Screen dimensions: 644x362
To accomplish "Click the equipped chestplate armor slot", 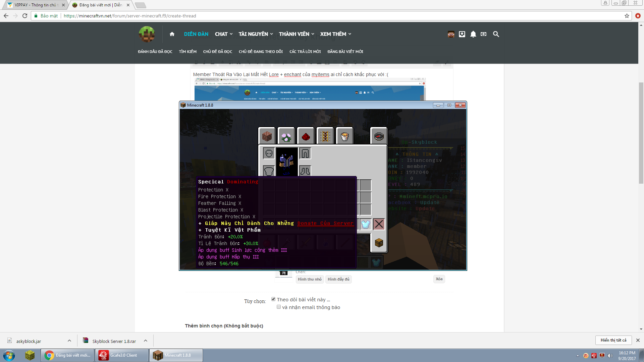I will point(269,171).
